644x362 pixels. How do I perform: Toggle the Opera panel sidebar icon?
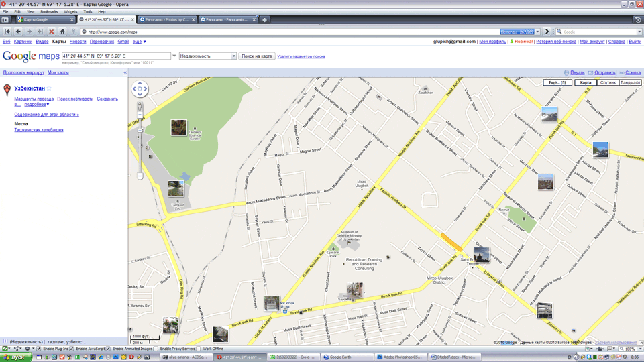[5, 19]
